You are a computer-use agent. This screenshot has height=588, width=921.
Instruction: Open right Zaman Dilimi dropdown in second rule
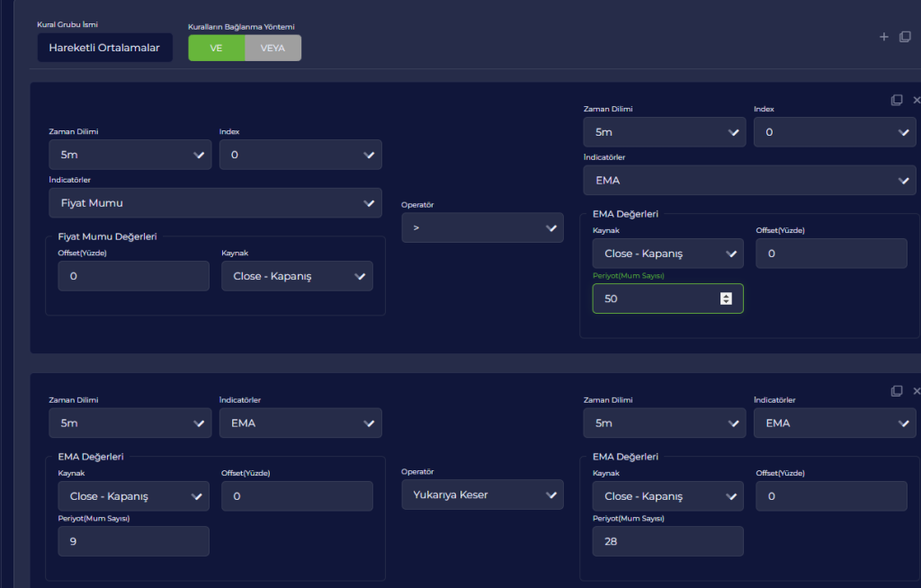665,423
